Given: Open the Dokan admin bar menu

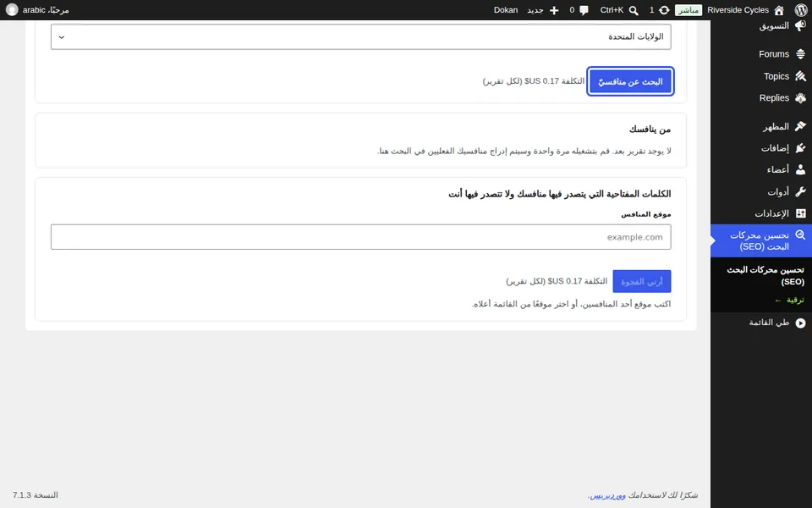Looking at the screenshot, I should [506, 10].
